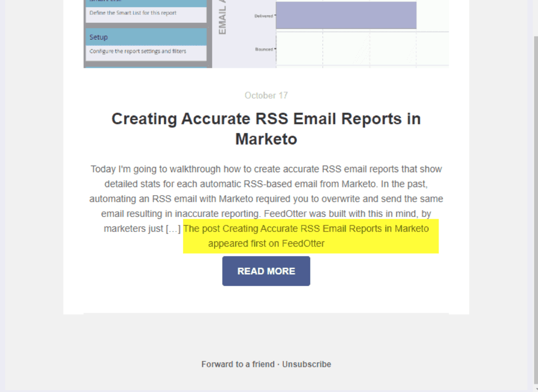Click the Delivered axis label on the chart
Screen dimensions: 538x392
(x=263, y=16)
